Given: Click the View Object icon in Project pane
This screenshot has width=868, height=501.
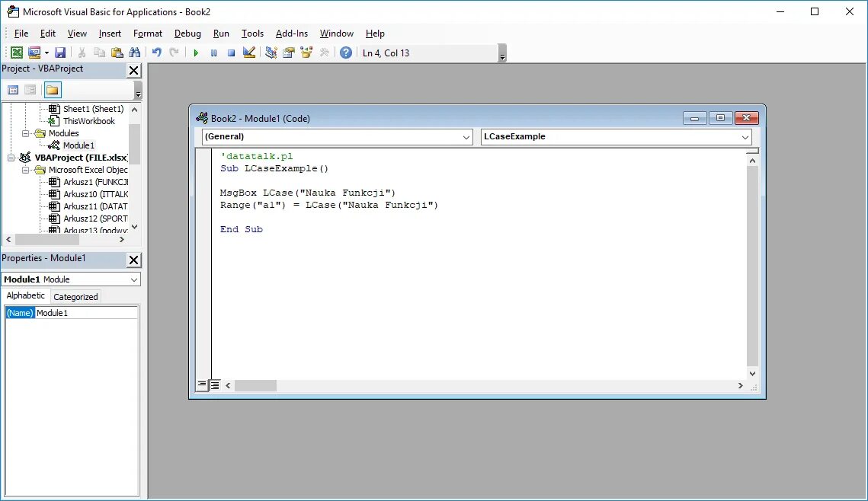Looking at the screenshot, I should (x=30, y=90).
